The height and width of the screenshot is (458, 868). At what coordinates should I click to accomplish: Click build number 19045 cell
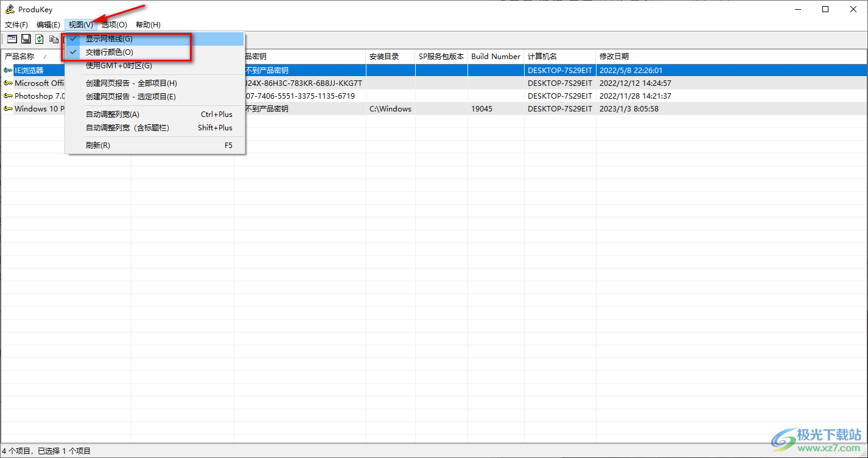pos(481,108)
